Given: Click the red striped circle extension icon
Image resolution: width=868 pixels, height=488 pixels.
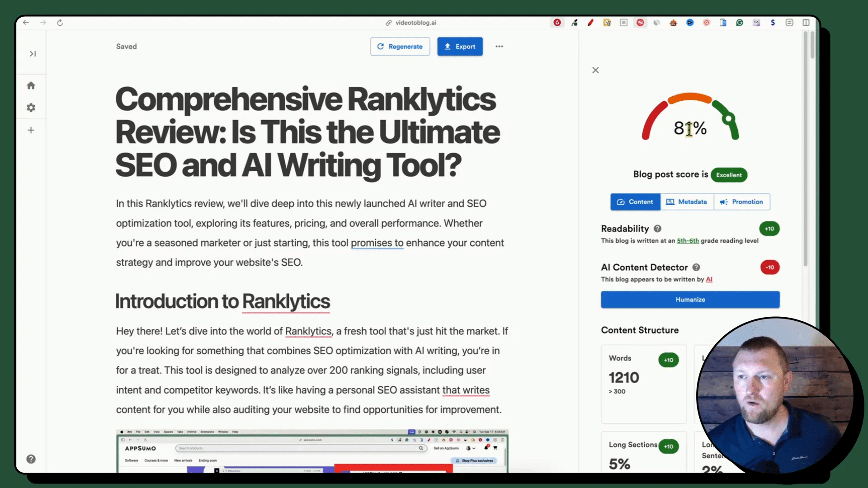Looking at the screenshot, I should tap(640, 23).
